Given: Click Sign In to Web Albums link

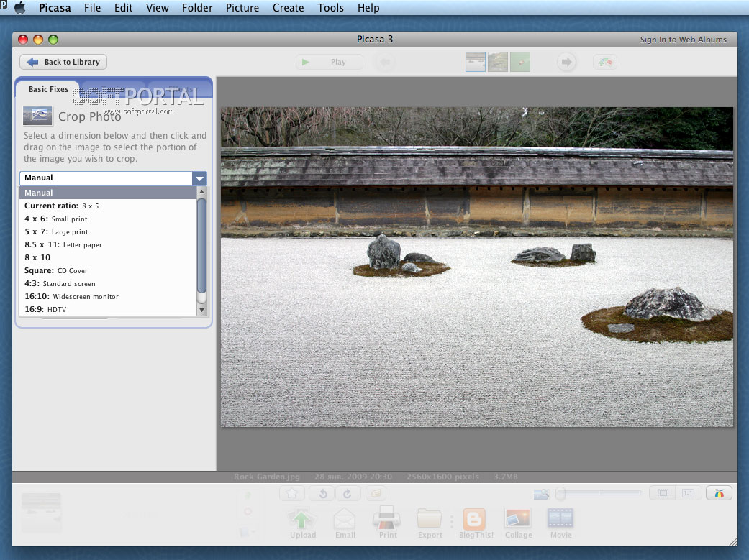Looking at the screenshot, I should 683,40.
